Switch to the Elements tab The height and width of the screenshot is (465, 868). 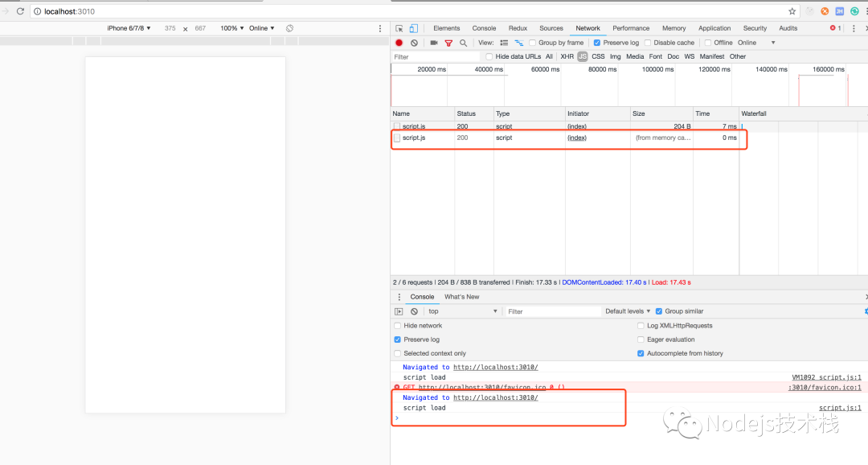tap(446, 28)
